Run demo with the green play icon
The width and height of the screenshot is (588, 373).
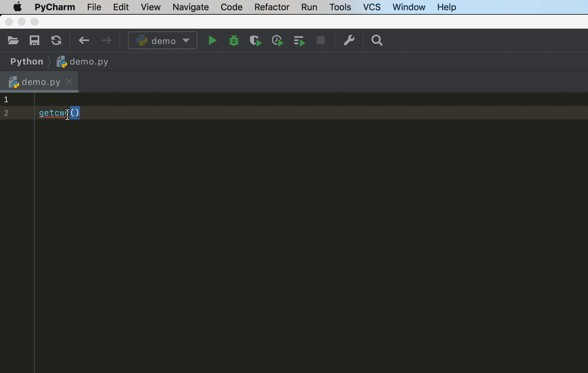[213, 41]
